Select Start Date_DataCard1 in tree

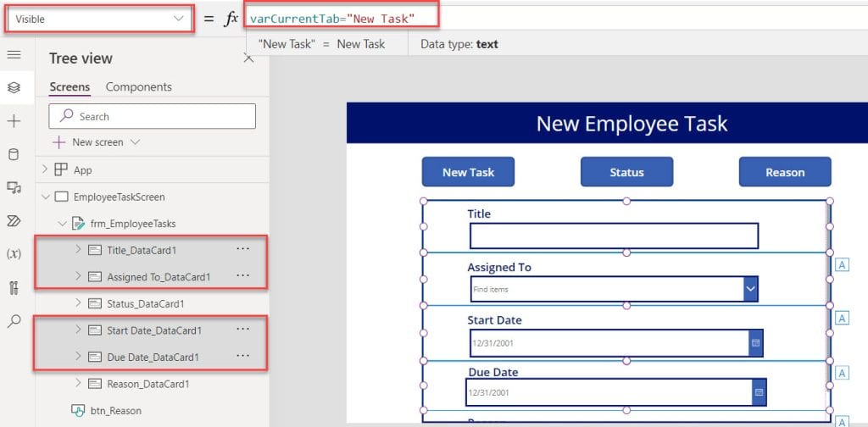[154, 330]
